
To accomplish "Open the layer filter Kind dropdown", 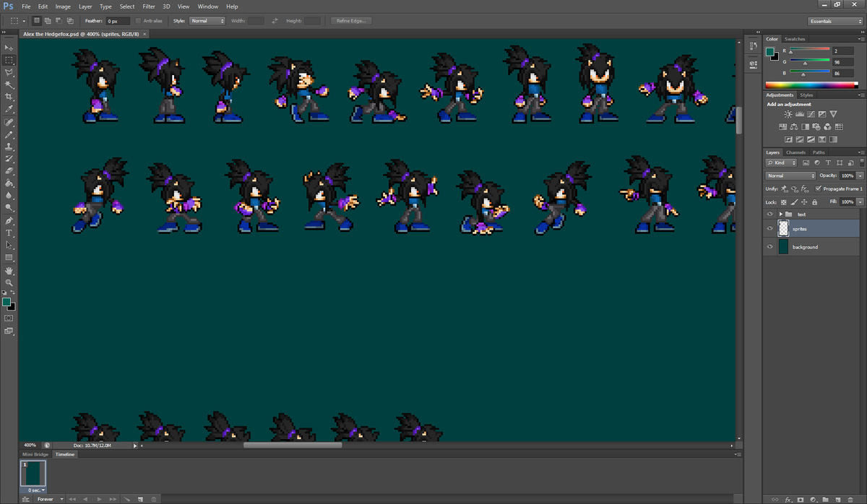I will 782,162.
